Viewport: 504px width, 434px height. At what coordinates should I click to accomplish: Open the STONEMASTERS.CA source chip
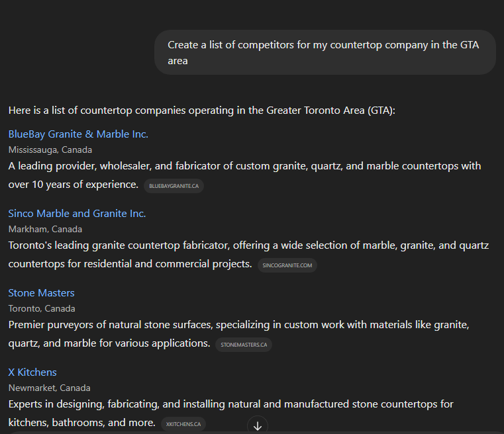point(243,345)
